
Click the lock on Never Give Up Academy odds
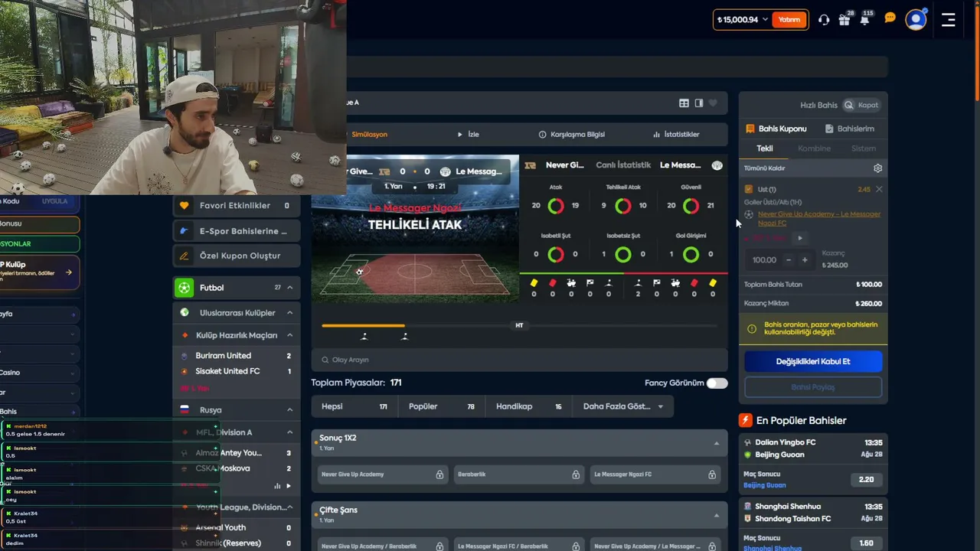click(x=439, y=474)
